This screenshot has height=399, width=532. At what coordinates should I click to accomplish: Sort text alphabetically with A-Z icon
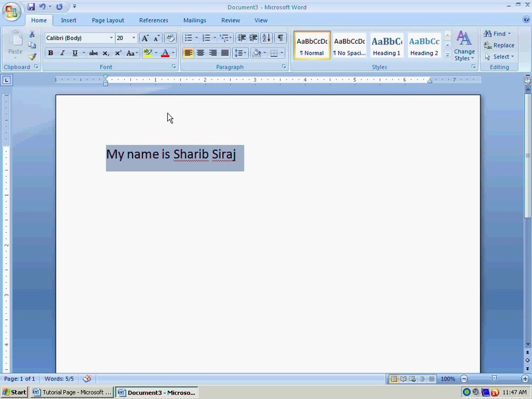(x=267, y=38)
